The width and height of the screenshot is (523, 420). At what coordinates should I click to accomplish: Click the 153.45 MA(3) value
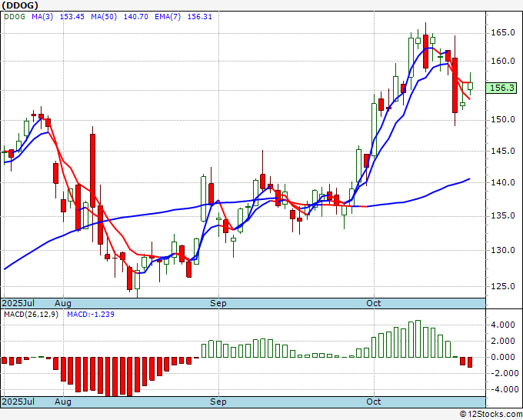[x=72, y=17]
